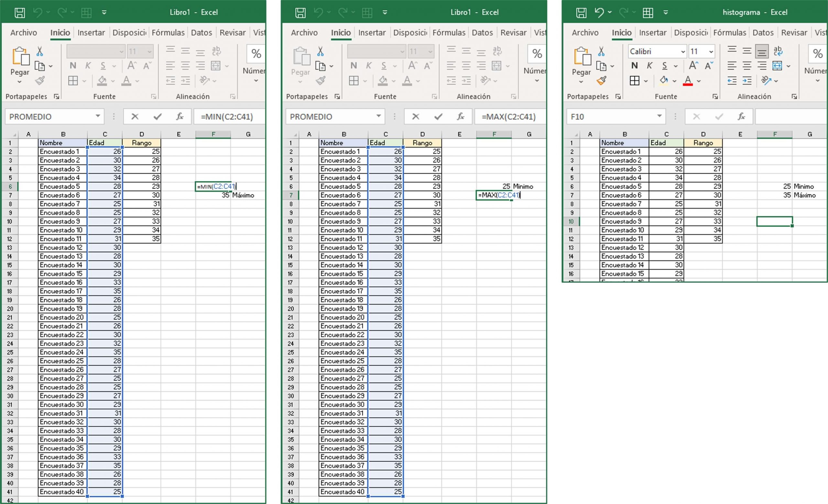Select the Percent number style
The height and width of the screenshot is (504, 828).
pyautogui.click(x=817, y=54)
